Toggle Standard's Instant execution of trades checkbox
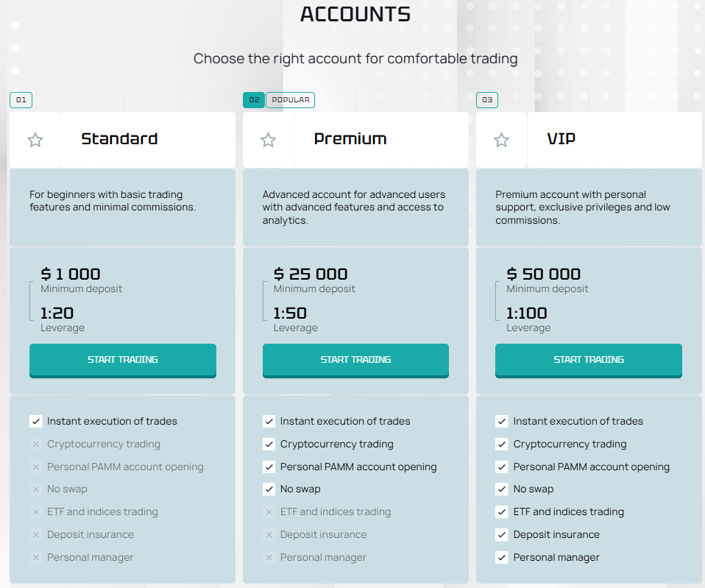 [35, 422]
